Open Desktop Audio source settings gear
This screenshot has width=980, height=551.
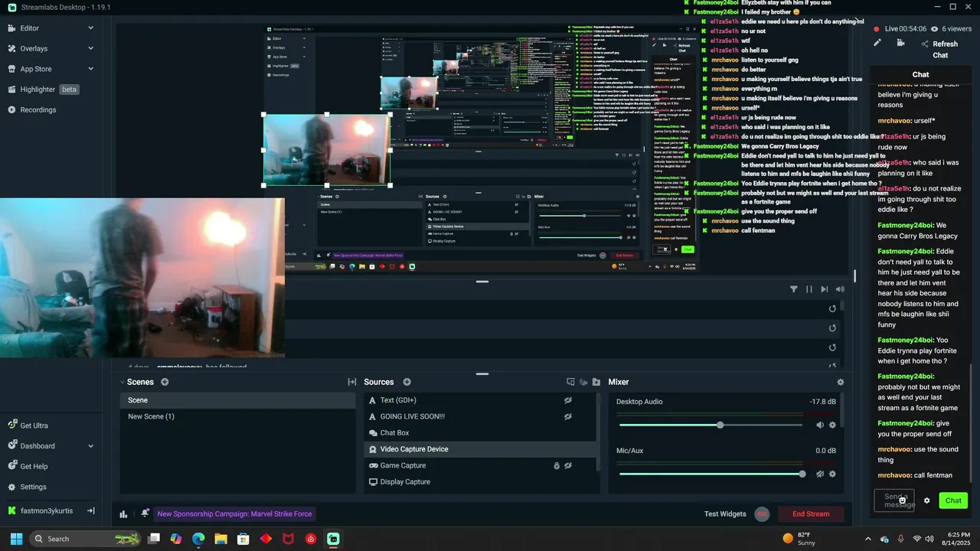pyautogui.click(x=832, y=425)
